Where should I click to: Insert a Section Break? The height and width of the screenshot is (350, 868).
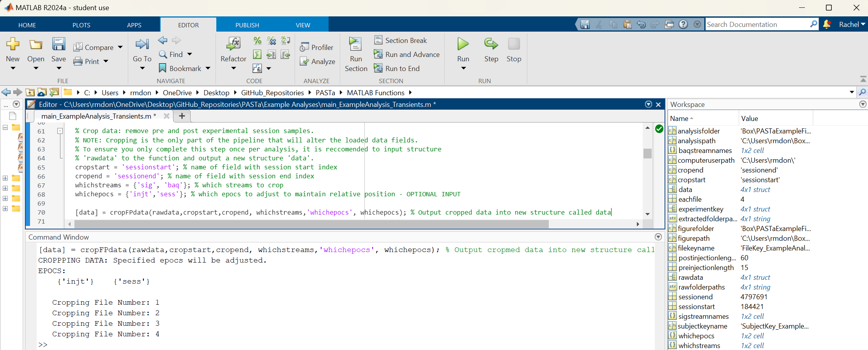coord(400,40)
